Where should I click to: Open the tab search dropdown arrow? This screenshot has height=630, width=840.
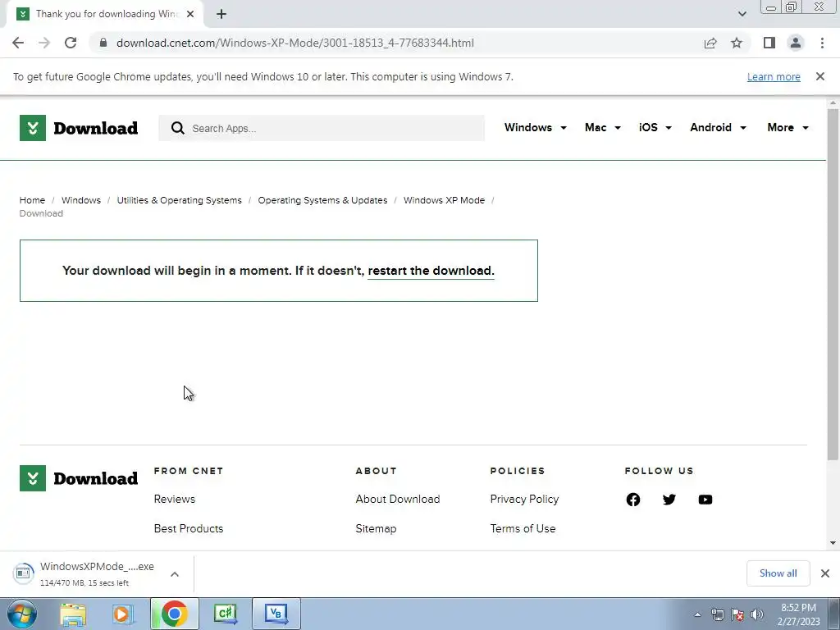pos(742,14)
